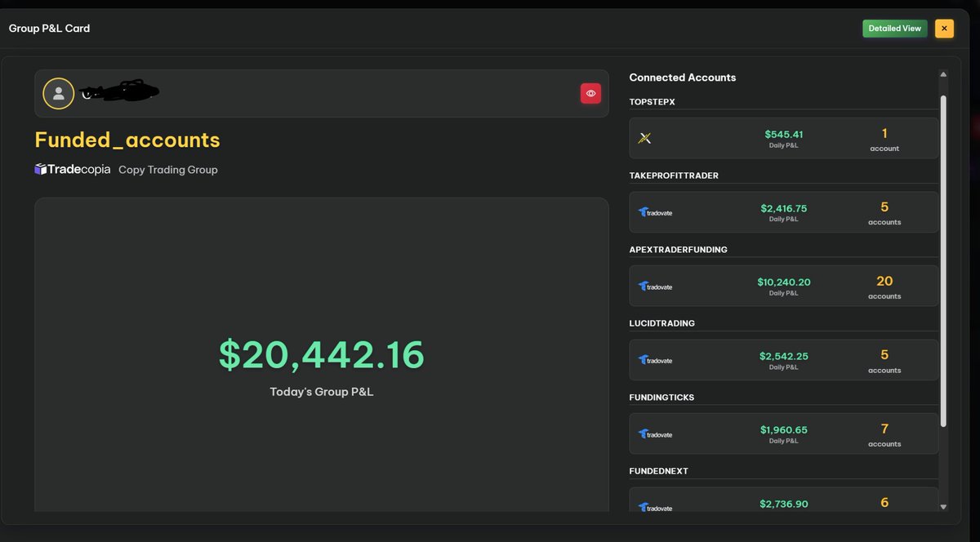Click the Tradecopia logo
Viewport: 980px width, 542px height.
(73, 170)
